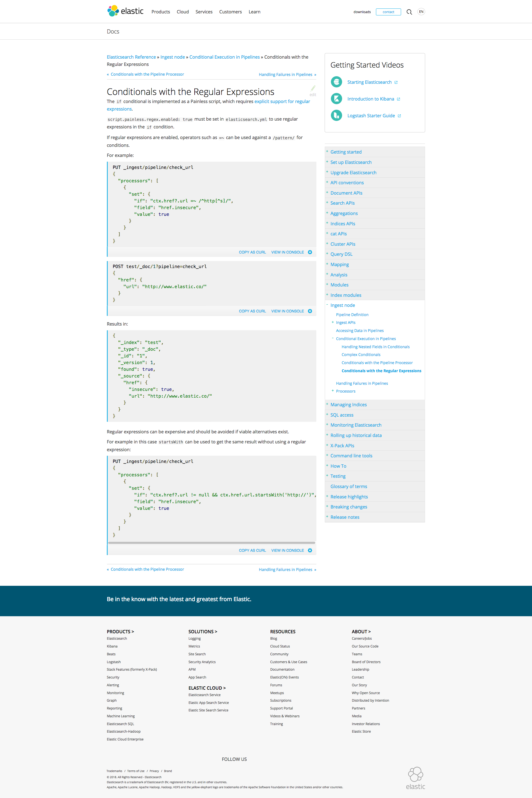The image size is (532, 798).
Task: Open the Learn menu
Action: point(254,12)
